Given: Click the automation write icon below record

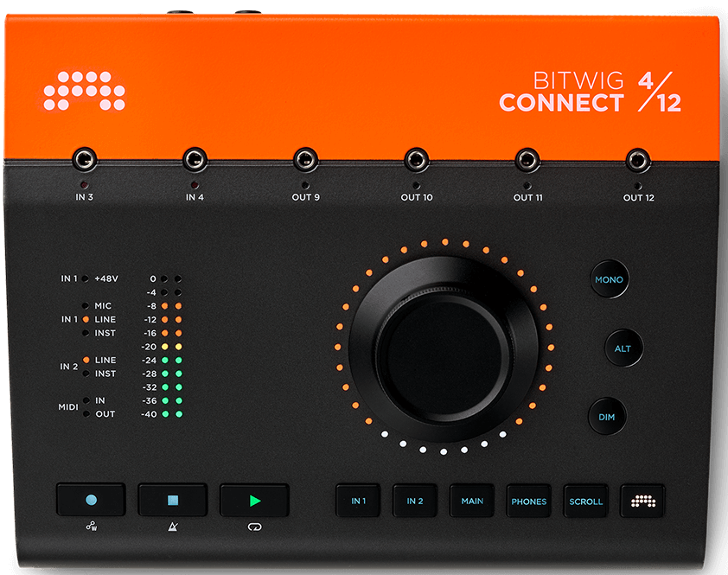Looking at the screenshot, I should [x=91, y=526].
